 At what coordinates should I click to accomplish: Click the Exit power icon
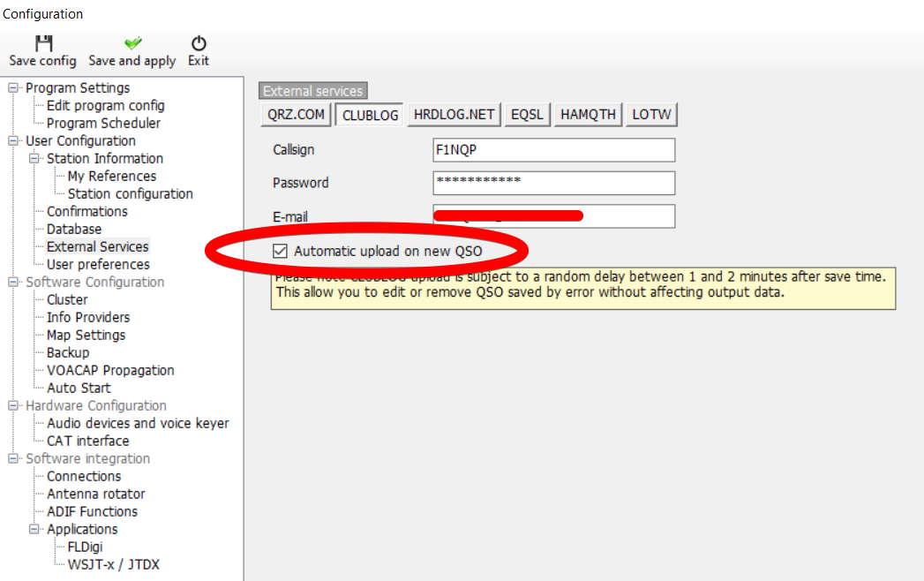(199, 43)
